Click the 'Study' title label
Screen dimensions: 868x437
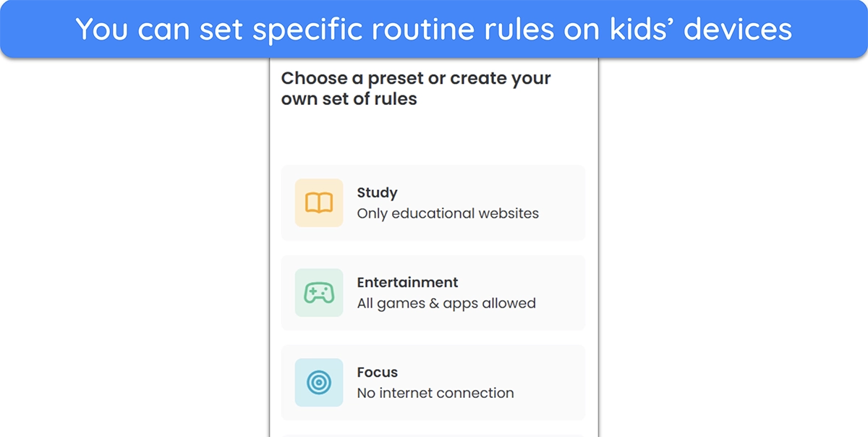coord(377,193)
